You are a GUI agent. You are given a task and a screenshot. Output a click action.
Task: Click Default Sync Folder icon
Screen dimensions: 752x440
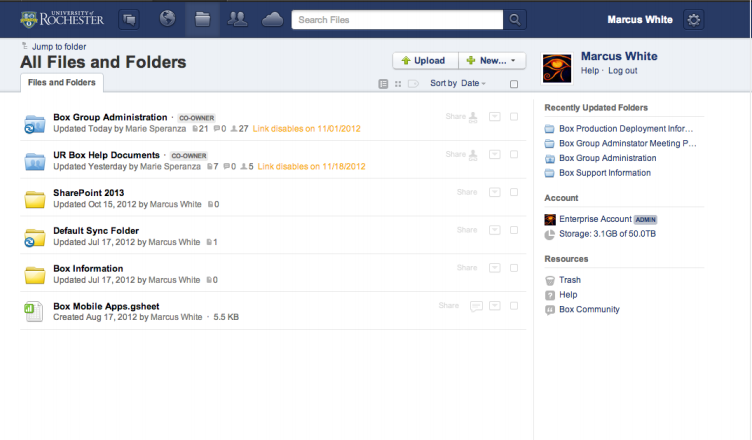click(x=35, y=237)
